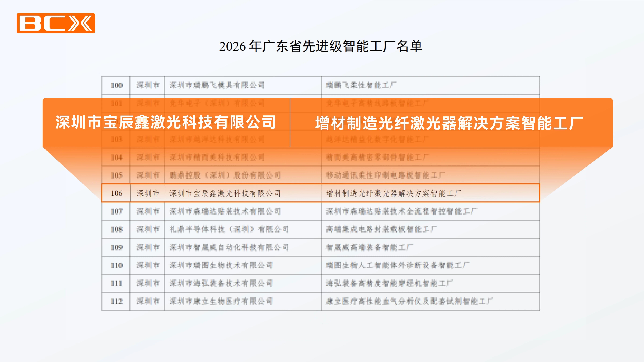The height and width of the screenshot is (362, 644).
Task: Click the factory name cell in row 100
Action: pos(431,85)
